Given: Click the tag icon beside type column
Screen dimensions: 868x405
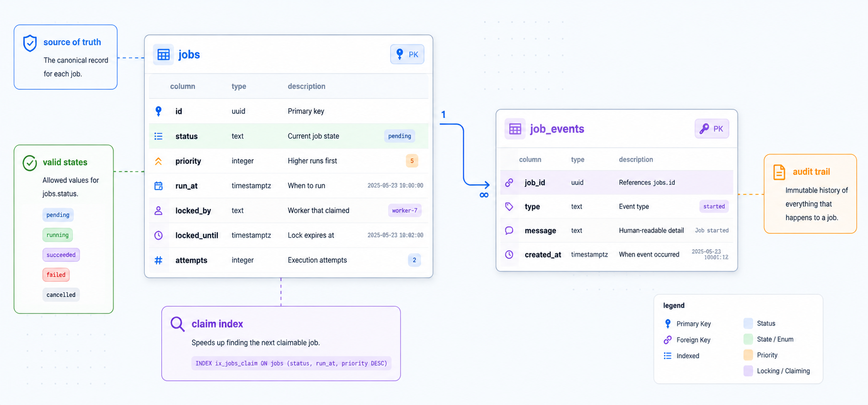Looking at the screenshot, I should [x=509, y=207].
